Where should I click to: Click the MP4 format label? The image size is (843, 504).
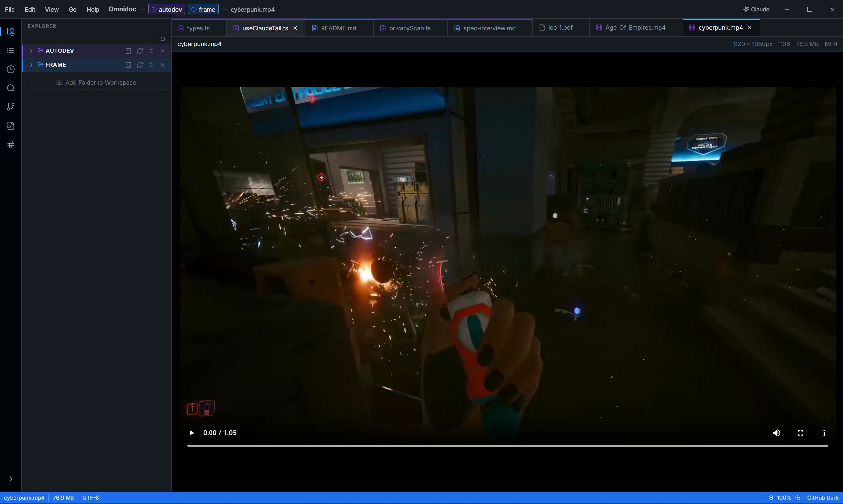pos(831,44)
